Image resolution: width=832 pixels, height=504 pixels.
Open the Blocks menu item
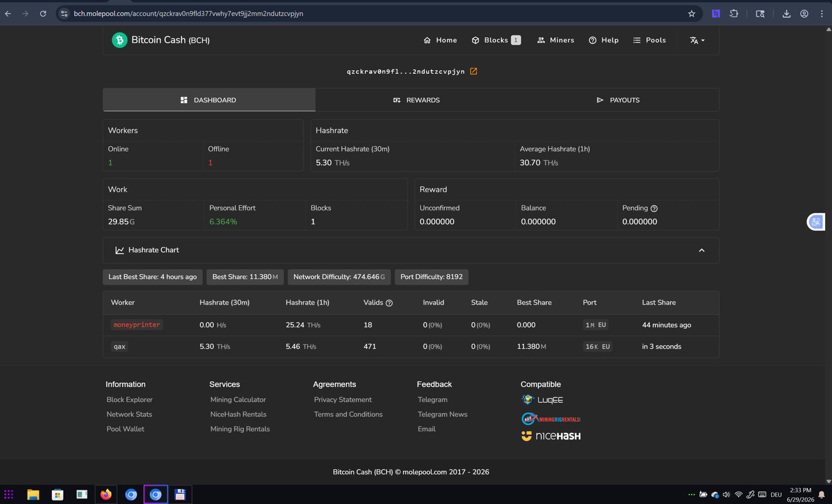coord(496,40)
